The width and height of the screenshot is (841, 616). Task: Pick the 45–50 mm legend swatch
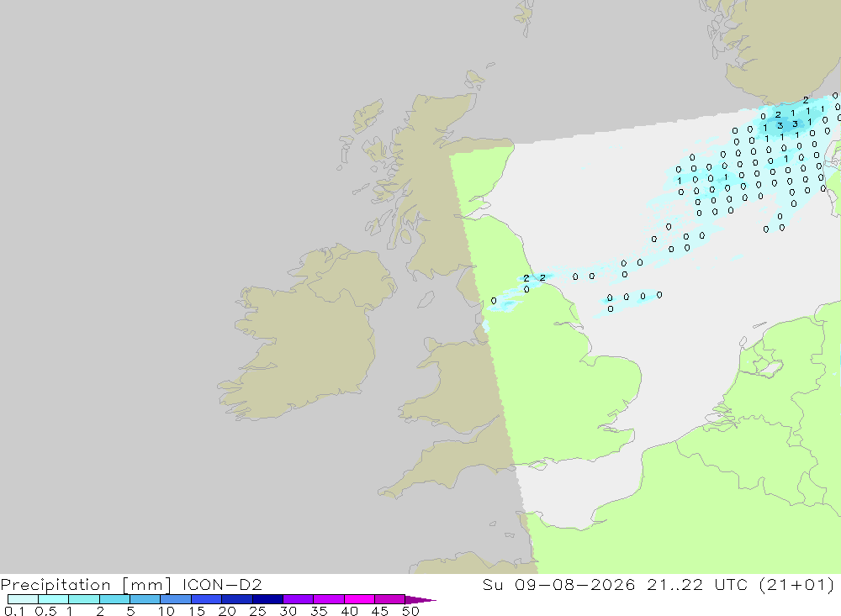pyautogui.click(x=390, y=599)
